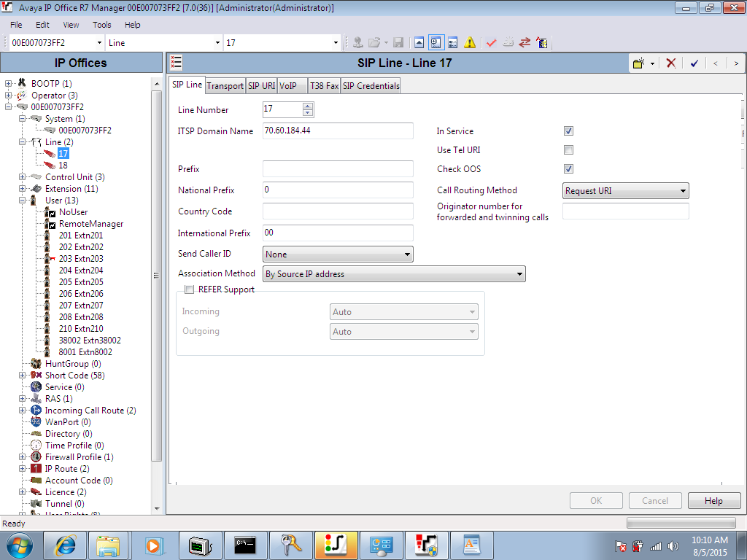Select the Firewall Profile (1) node
The image size is (747, 560).
79,457
